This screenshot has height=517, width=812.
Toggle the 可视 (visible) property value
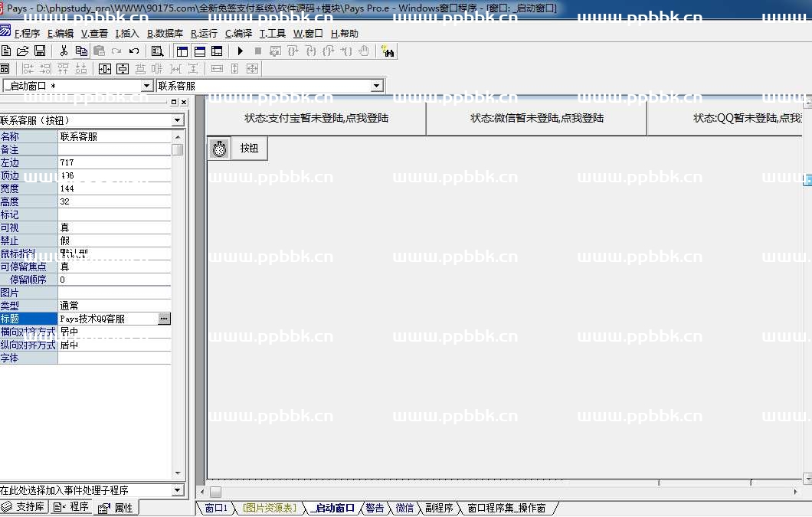pos(115,227)
